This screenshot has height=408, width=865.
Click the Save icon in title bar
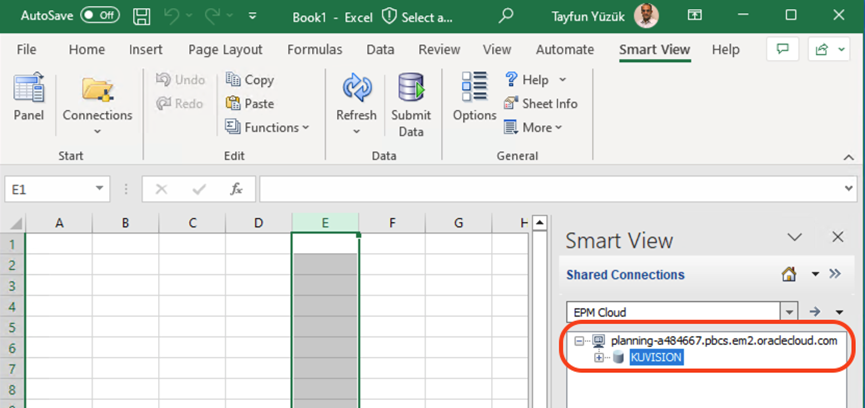[142, 17]
